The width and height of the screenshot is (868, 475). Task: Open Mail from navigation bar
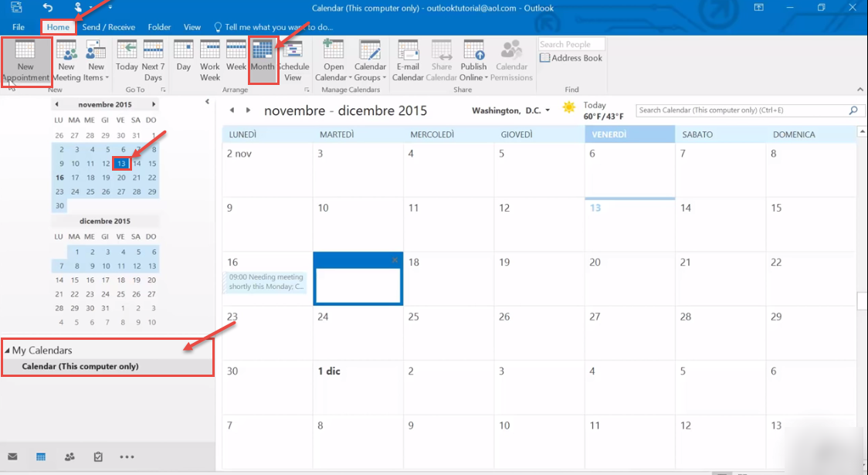(12, 456)
